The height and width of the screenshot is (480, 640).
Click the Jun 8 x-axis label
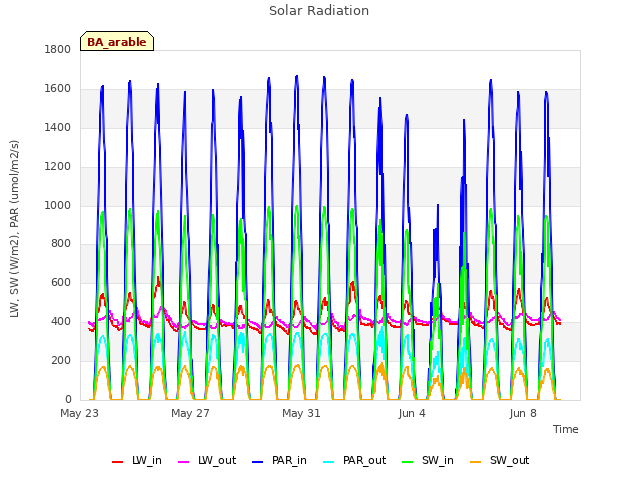click(523, 413)
